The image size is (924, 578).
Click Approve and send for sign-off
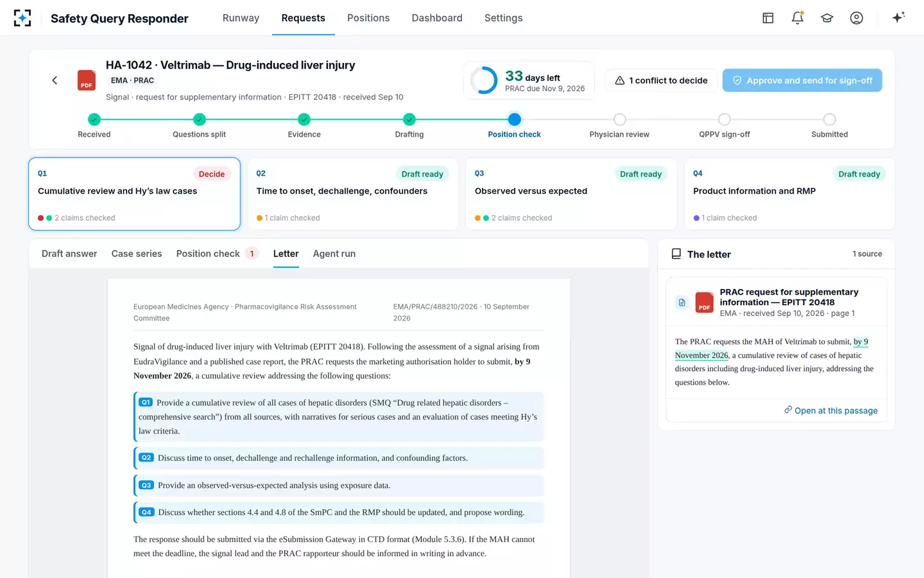pos(802,80)
